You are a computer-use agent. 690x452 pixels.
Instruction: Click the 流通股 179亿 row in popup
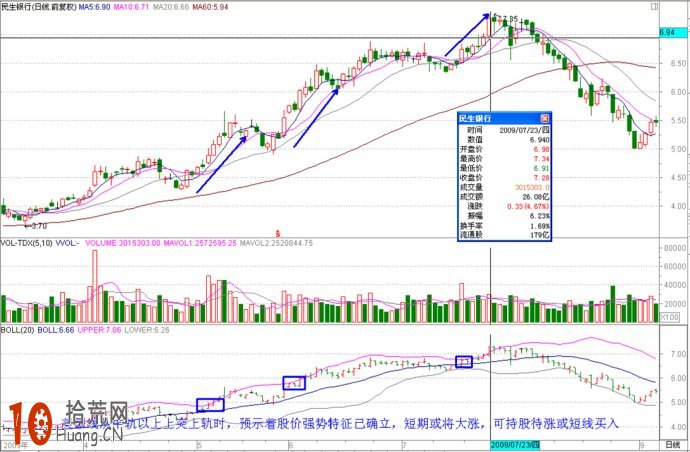pos(504,235)
